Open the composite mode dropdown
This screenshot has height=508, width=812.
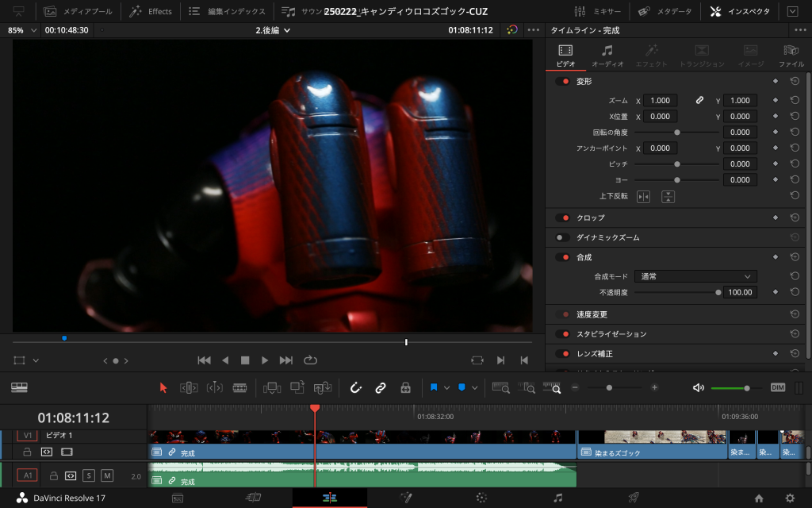pos(695,276)
